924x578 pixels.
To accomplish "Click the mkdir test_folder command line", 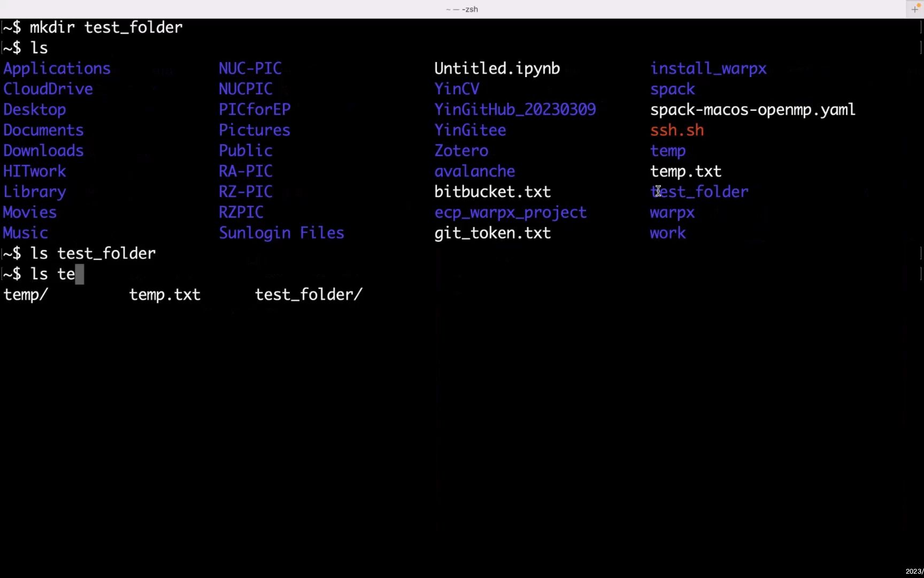I will click(93, 27).
